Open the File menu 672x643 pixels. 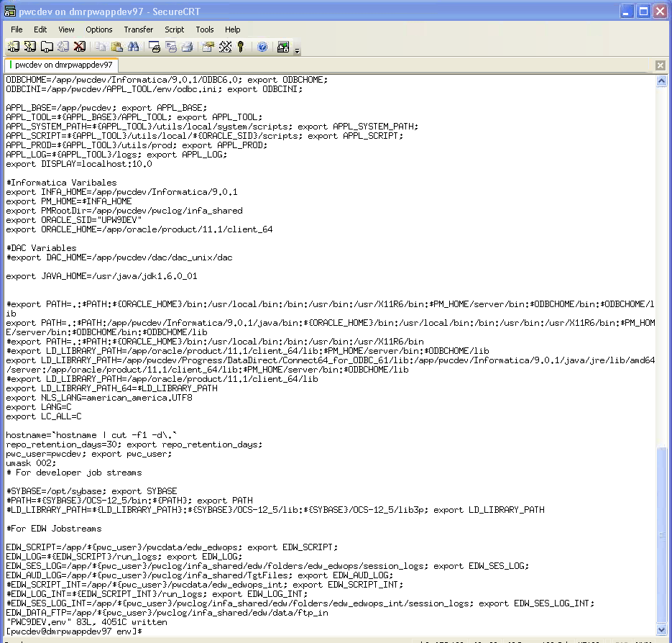pyautogui.click(x=17, y=29)
